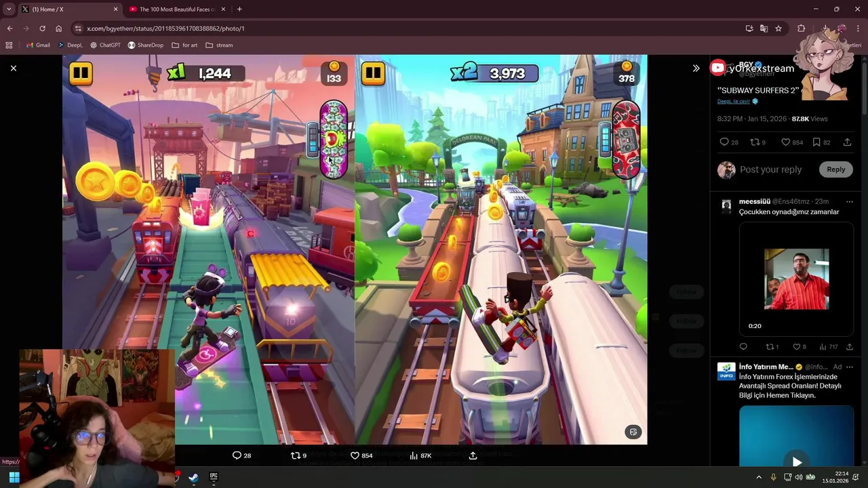Open meessiüü's profile name link
The image size is (868, 488).
755,201
